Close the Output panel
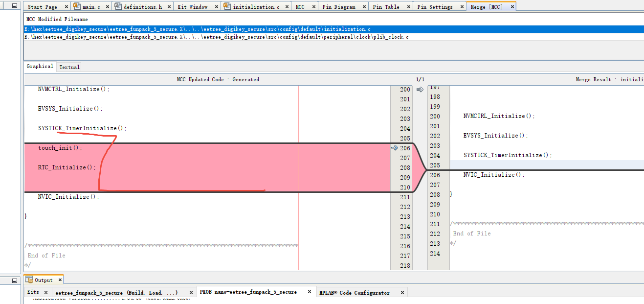Viewport: 644px width, 304px height. coord(60,280)
